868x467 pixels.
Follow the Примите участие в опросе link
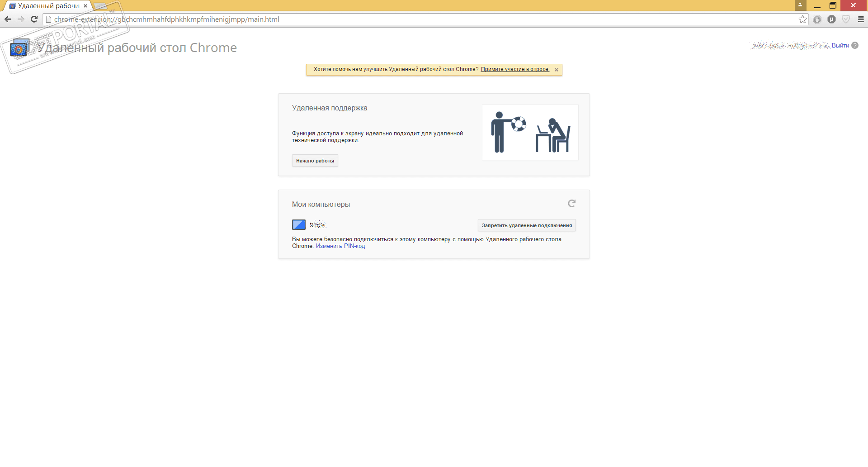[x=515, y=69]
